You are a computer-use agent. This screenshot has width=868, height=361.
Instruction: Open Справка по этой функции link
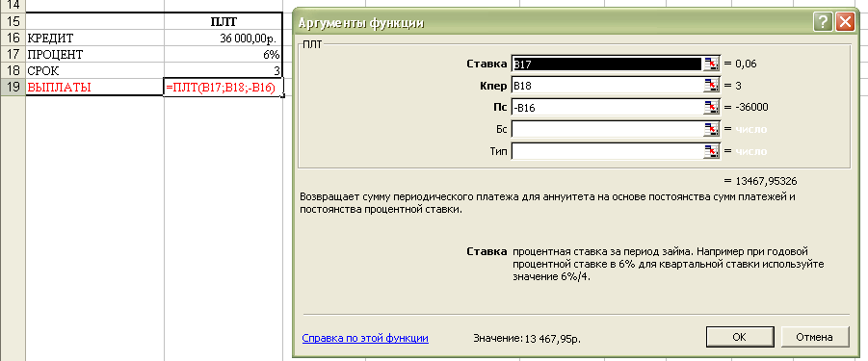(365, 337)
